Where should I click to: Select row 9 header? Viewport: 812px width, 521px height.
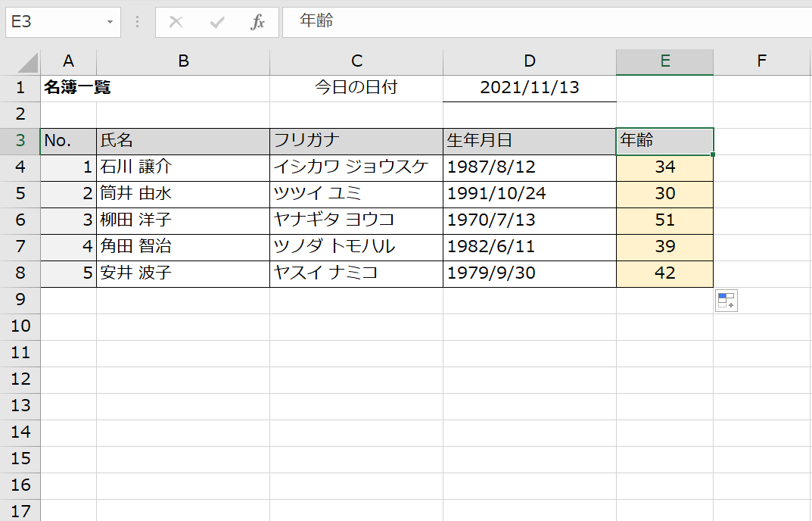20,300
